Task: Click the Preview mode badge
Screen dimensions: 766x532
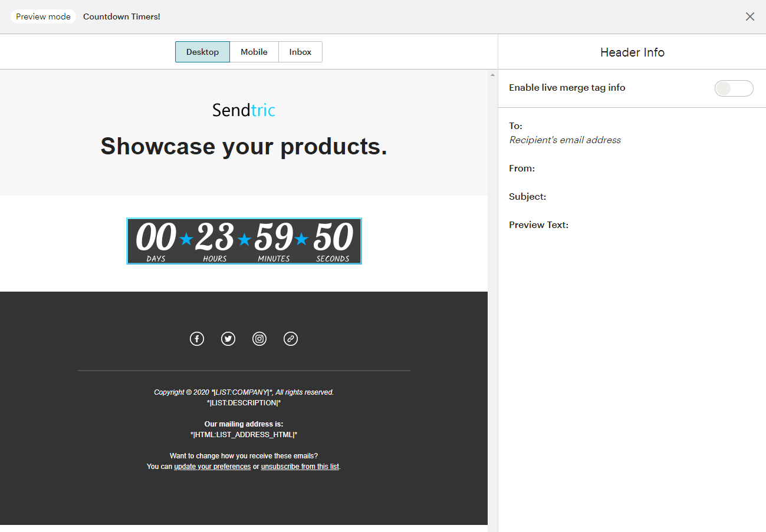Action: click(43, 16)
